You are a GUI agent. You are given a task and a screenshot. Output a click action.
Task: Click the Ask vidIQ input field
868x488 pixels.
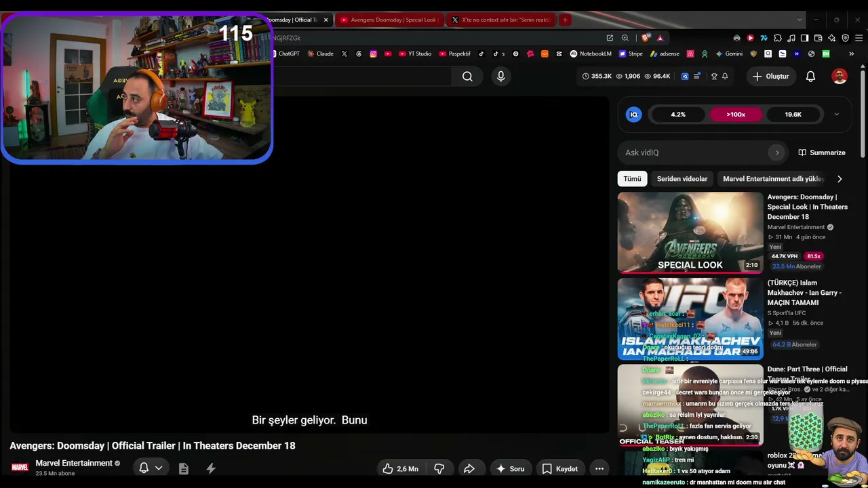(x=694, y=152)
